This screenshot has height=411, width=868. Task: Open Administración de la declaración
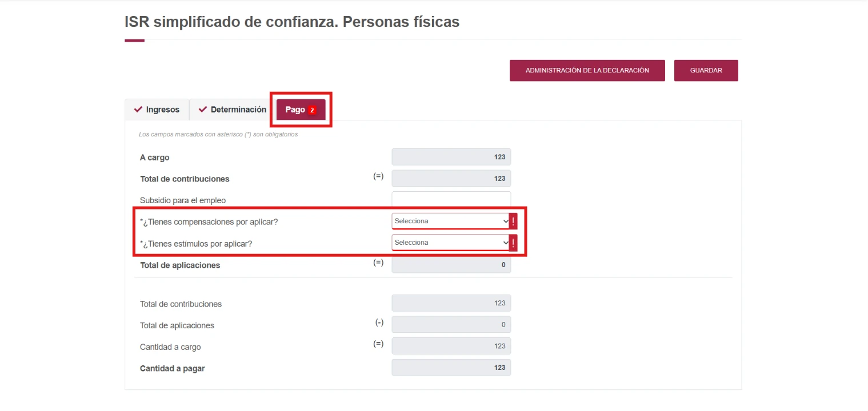pos(587,70)
